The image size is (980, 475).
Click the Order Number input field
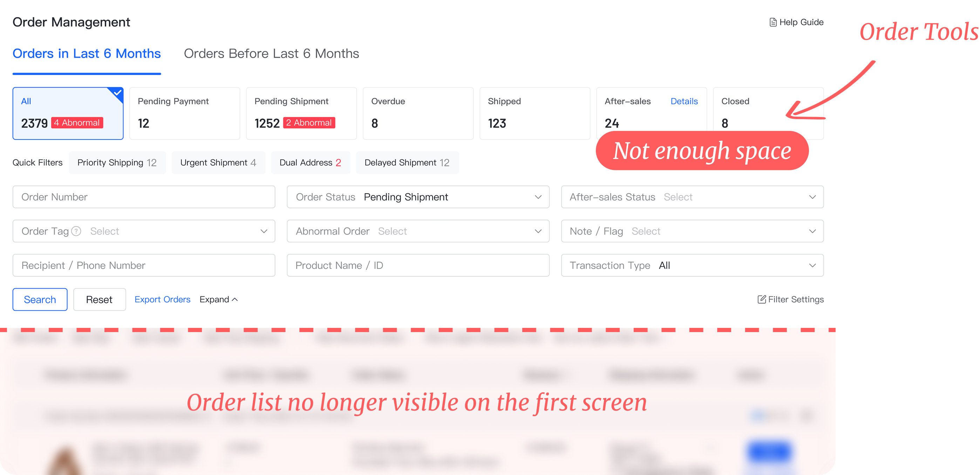144,197
